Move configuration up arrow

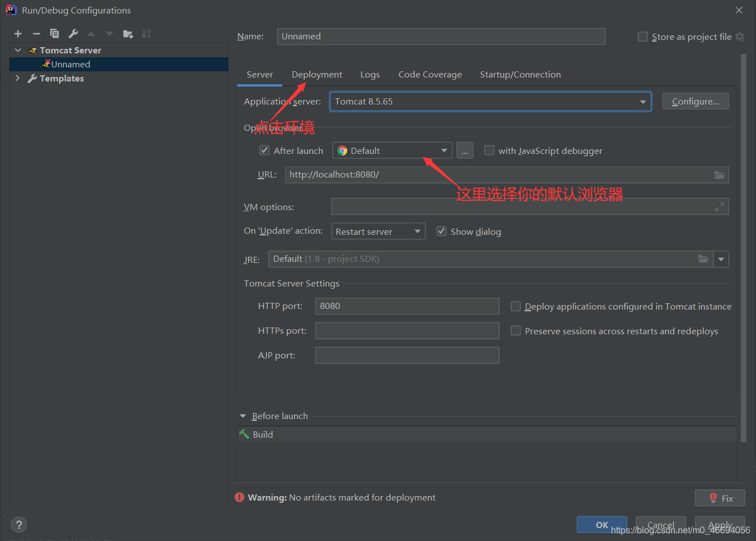click(x=91, y=34)
